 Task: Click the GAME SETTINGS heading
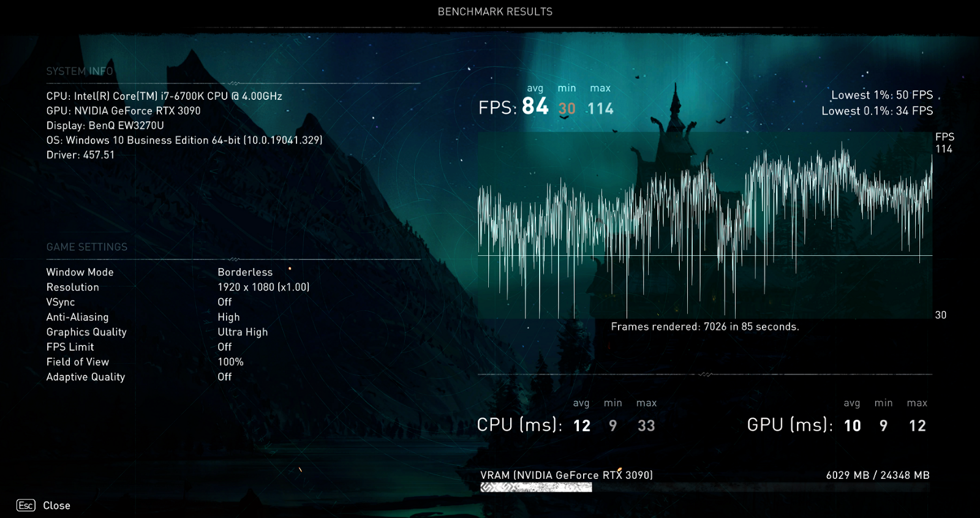point(87,247)
